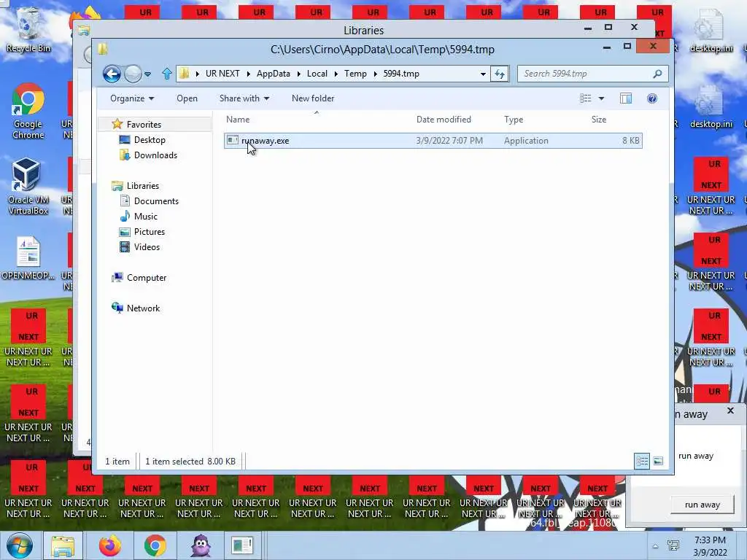Image resolution: width=747 pixels, height=560 pixels.
Task: Click the AppData breadcrumb segment
Action: (x=273, y=74)
